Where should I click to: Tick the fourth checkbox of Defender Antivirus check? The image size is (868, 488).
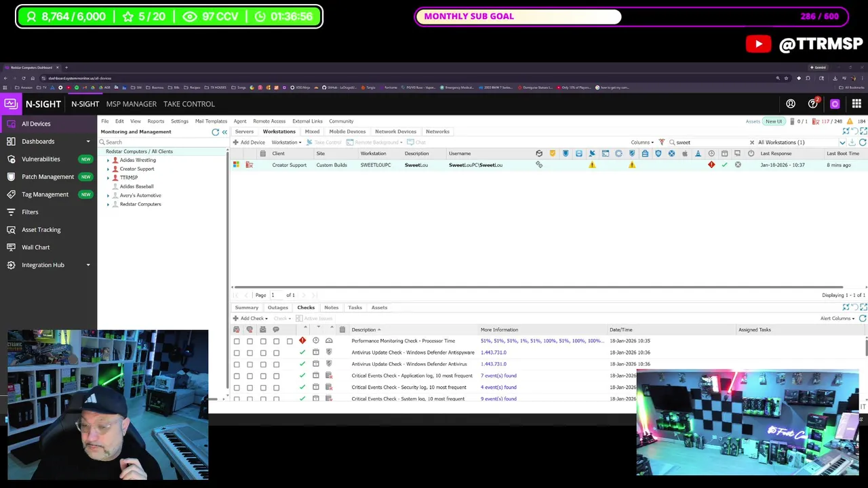click(x=276, y=364)
